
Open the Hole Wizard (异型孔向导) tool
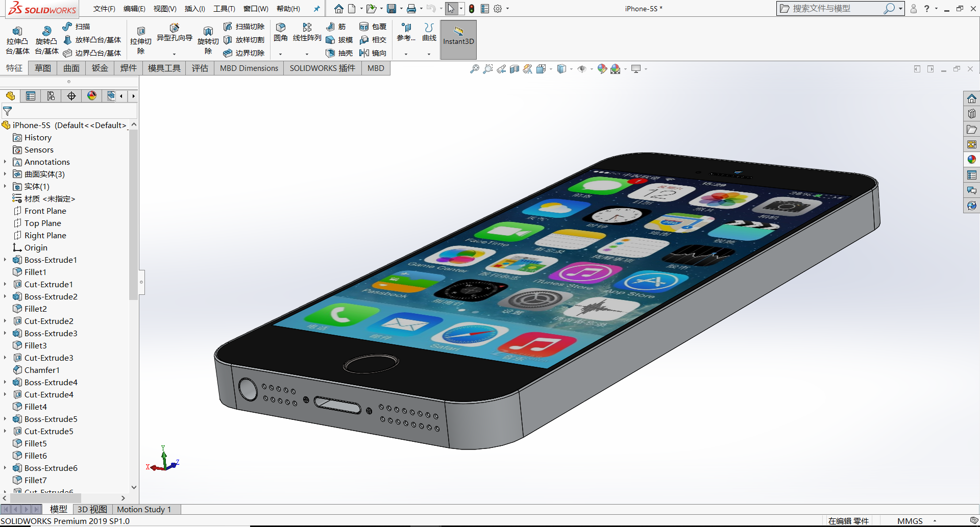point(174,33)
